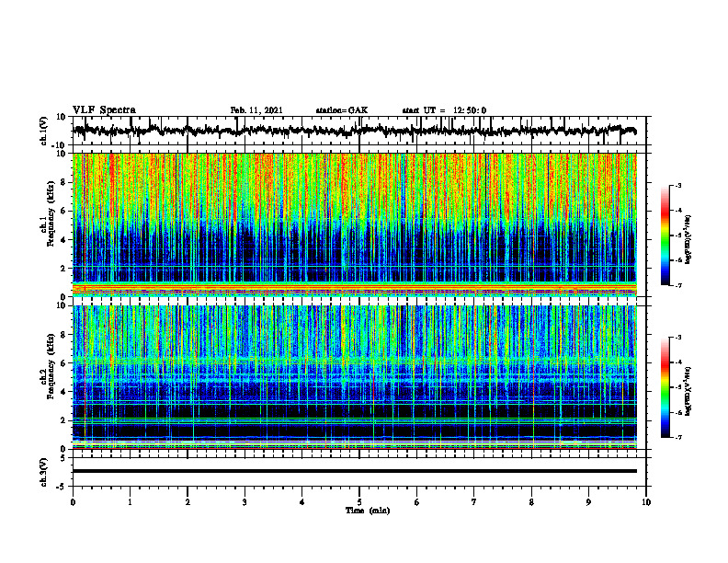Viewport: 728px width, 563px height.
Task: Click inside the ch.2 frequency spectrogram
Action: (x=355, y=377)
